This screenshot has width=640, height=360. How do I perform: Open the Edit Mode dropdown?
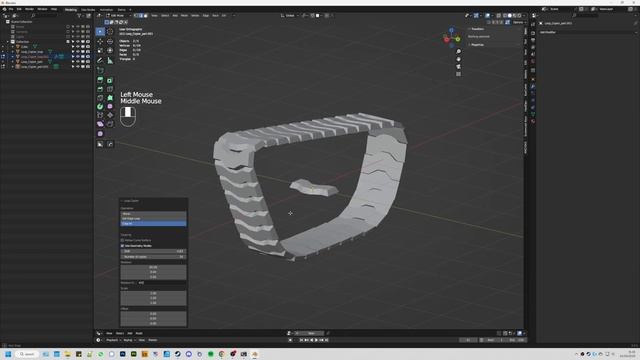[118, 16]
